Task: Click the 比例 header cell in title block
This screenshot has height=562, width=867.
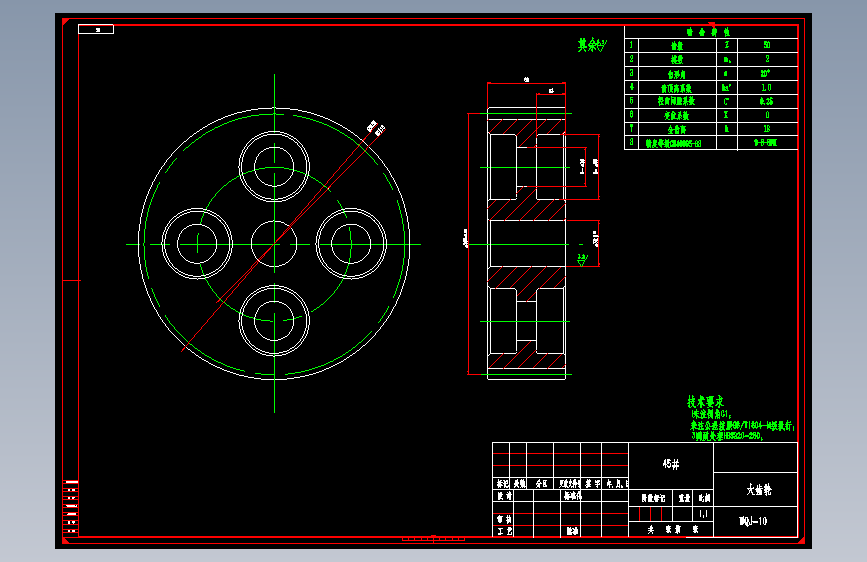Action: tap(704, 498)
